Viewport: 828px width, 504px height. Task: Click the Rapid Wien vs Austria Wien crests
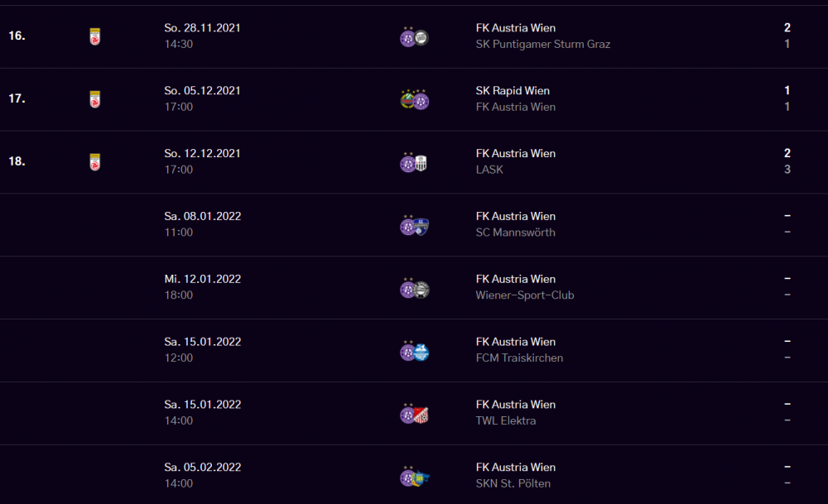pyautogui.click(x=415, y=99)
